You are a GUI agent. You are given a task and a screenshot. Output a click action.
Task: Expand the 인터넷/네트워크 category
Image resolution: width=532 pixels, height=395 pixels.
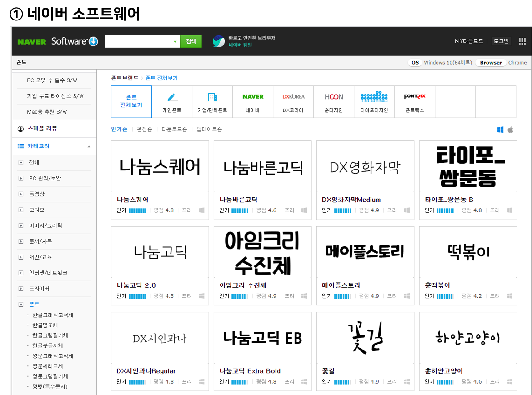point(21,273)
